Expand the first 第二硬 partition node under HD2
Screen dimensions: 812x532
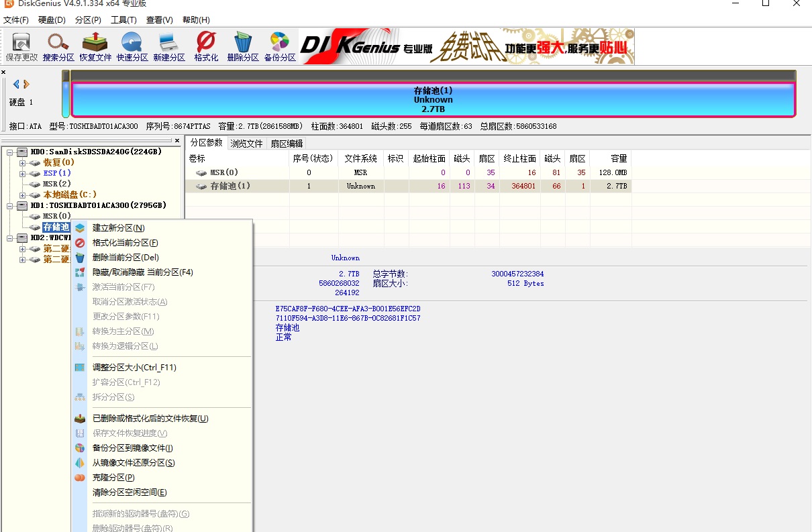22,248
